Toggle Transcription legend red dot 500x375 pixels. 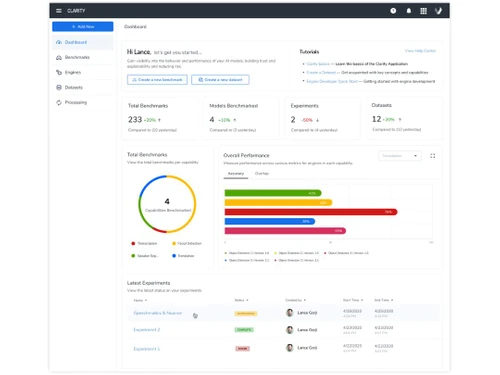tap(133, 244)
